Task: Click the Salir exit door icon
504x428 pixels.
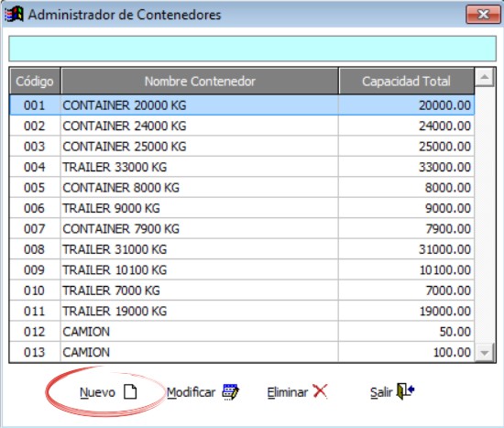Action: (x=405, y=391)
